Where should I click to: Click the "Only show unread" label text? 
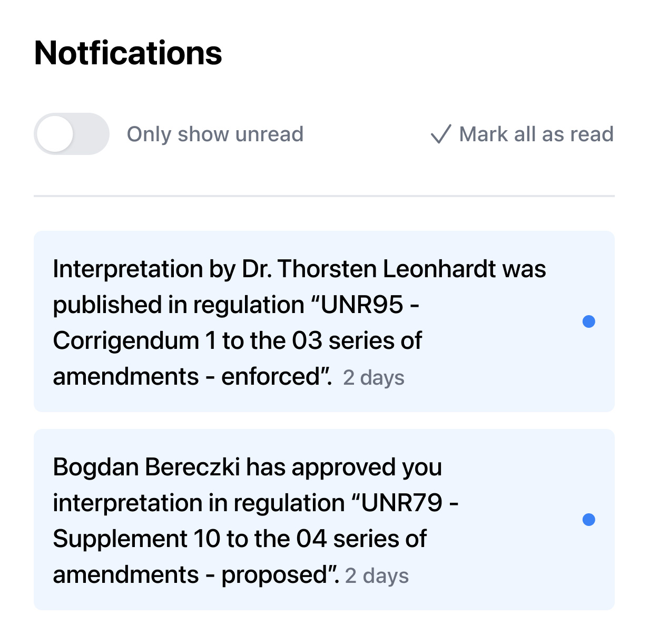tap(215, 134)
